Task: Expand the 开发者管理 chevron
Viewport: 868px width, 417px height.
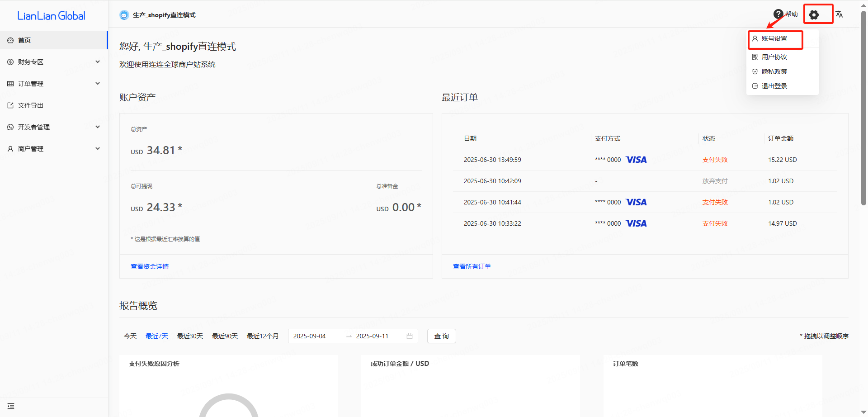Action: pos(97,127)
